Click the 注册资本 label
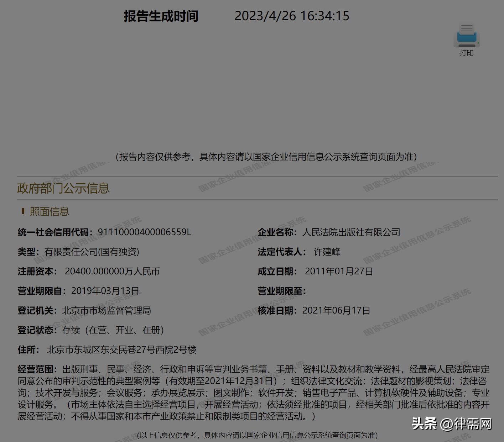Screen dimensions: 504x442 point(37,272)
